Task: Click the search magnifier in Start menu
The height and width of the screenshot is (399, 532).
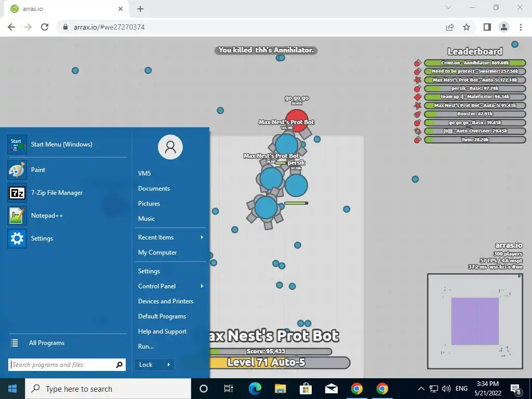Action: [x=119, y=365]
